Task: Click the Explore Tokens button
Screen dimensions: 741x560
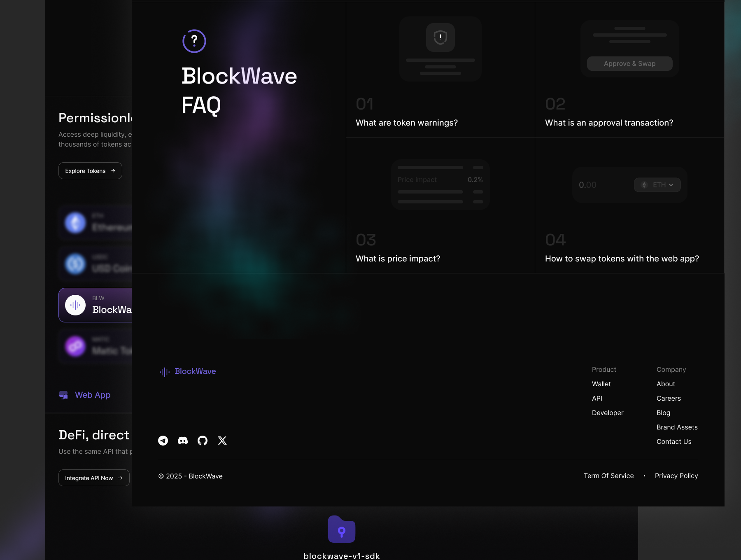Action: pos(90,171)
